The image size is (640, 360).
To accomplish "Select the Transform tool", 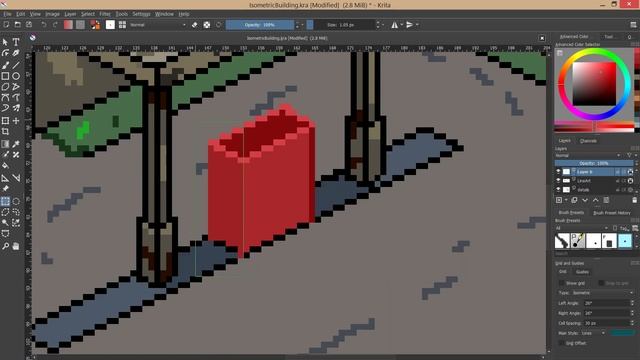I will [x=5, y=121].
